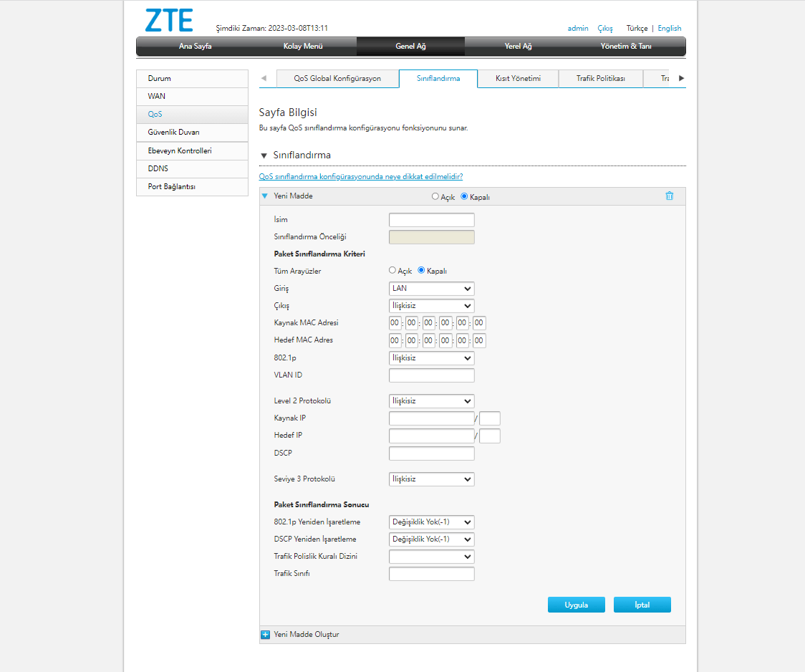805x672 pixels.
Task: Open the QoS sınıflandırma help link
Action: coord(360,176)
